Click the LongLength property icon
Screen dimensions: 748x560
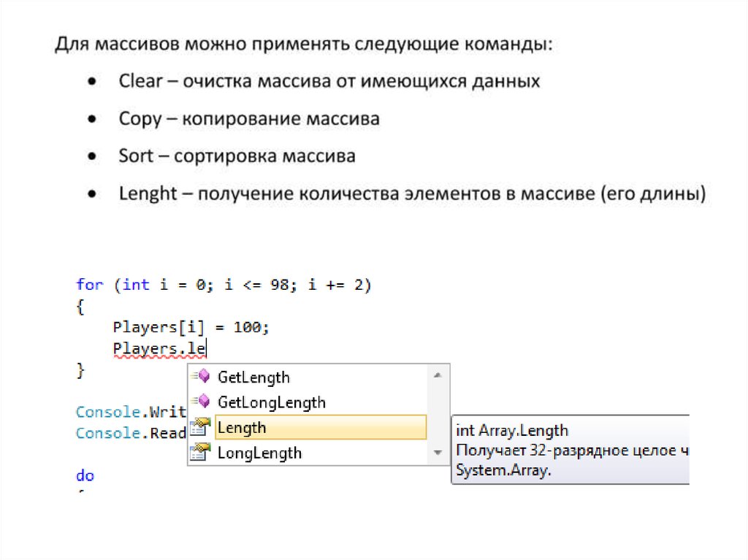pyautogui.click(x=199, y=453)
